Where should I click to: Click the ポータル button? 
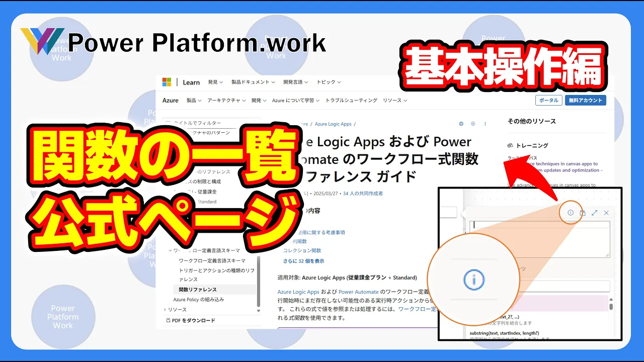pos(548,100)
